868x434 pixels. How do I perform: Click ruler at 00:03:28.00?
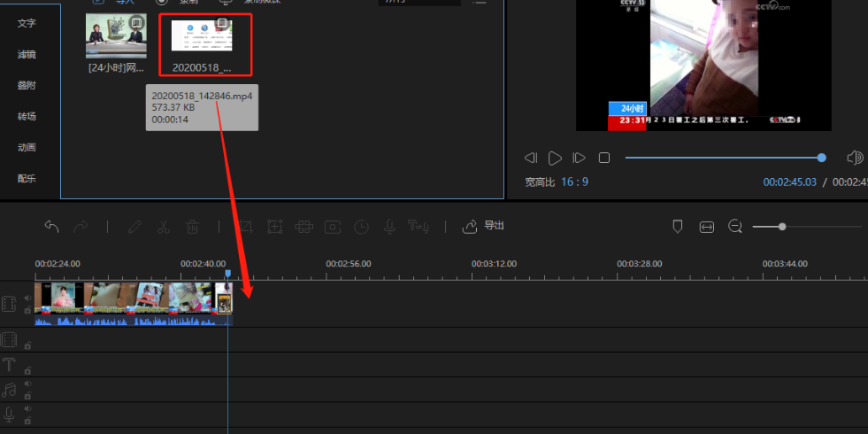click(x=640, y=264)
